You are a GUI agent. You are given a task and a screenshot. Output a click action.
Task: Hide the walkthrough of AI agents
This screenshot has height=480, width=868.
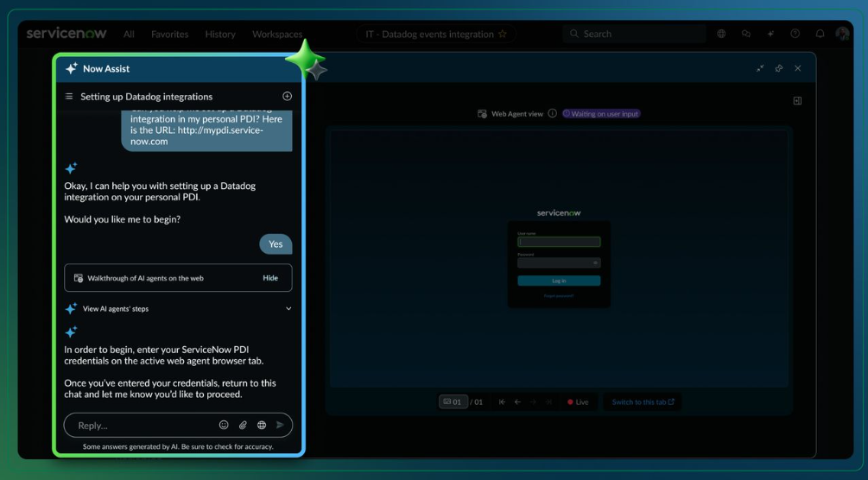pyautogui.click(x=270, y=278)
